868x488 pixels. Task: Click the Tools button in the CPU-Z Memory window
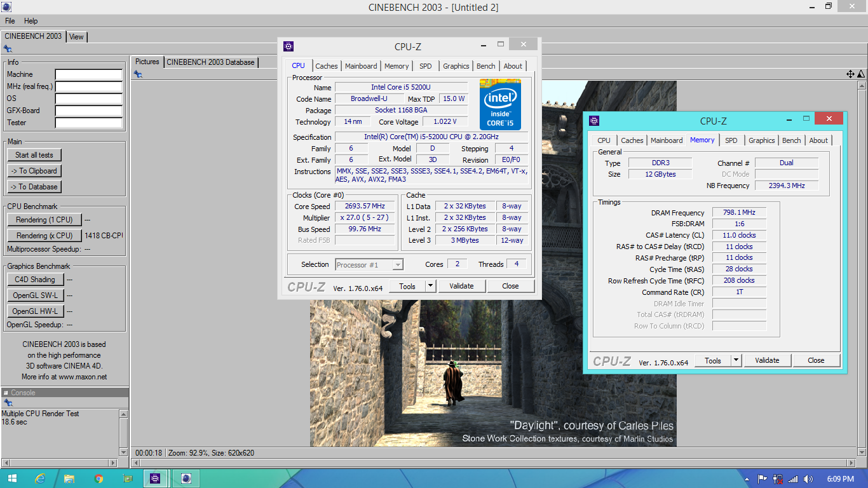click(x=713, y=360)
